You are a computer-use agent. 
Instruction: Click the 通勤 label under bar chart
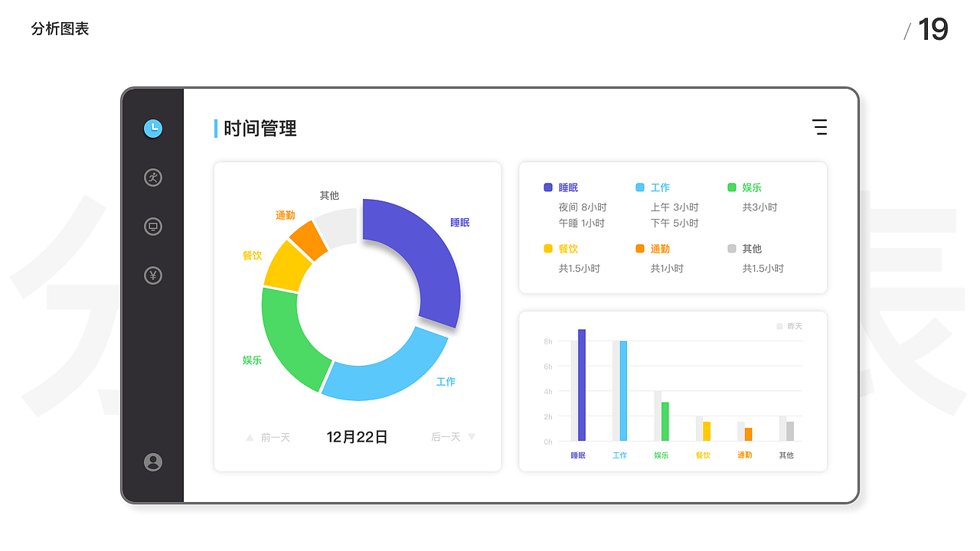(745, 455)
